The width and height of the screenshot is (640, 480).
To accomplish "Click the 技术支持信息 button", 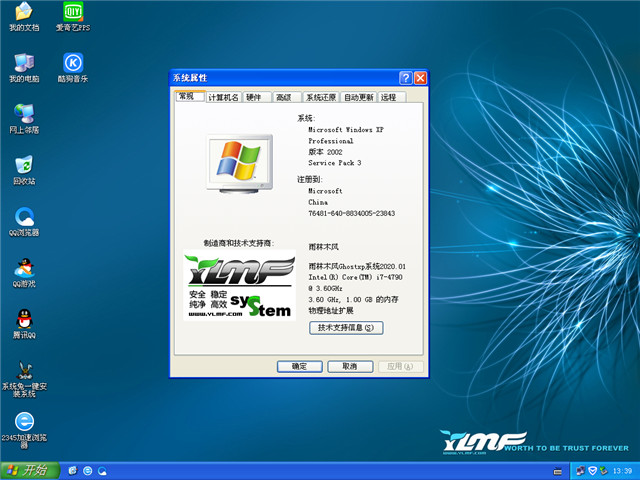I will point(344,328).
